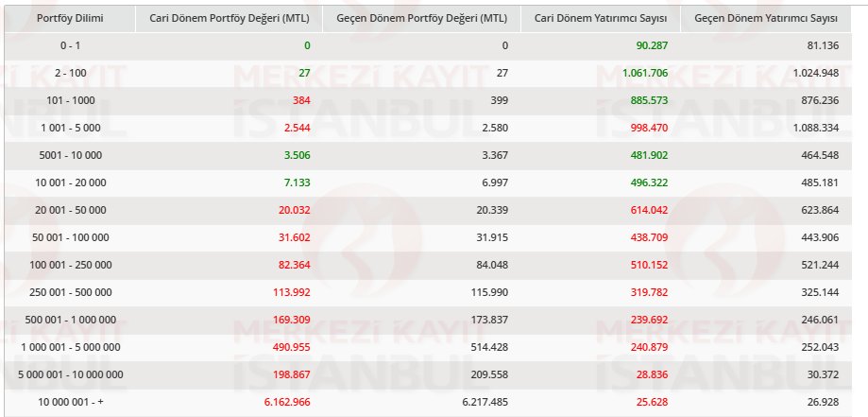Image resolution: width=868 pixels, height=417 pixels.
Task: Click previous period value 399
Action: 500,100
